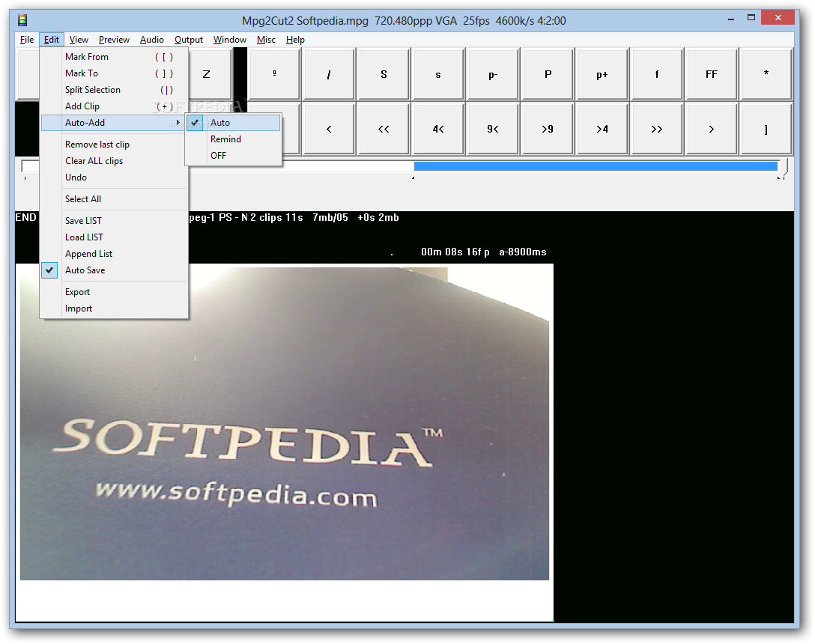Choose OFF in Auto-Add submenu
This screenshot has width=815, height=644.
(234, 156)
